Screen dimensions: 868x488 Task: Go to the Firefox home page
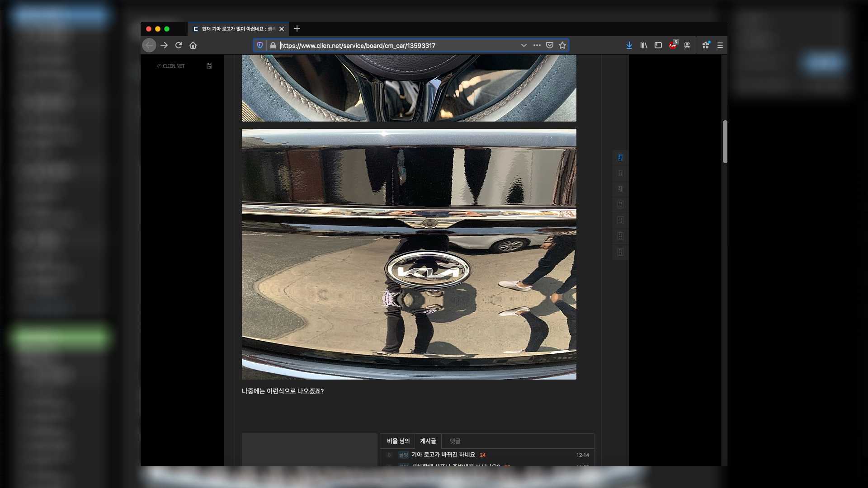tap(193, 45)
